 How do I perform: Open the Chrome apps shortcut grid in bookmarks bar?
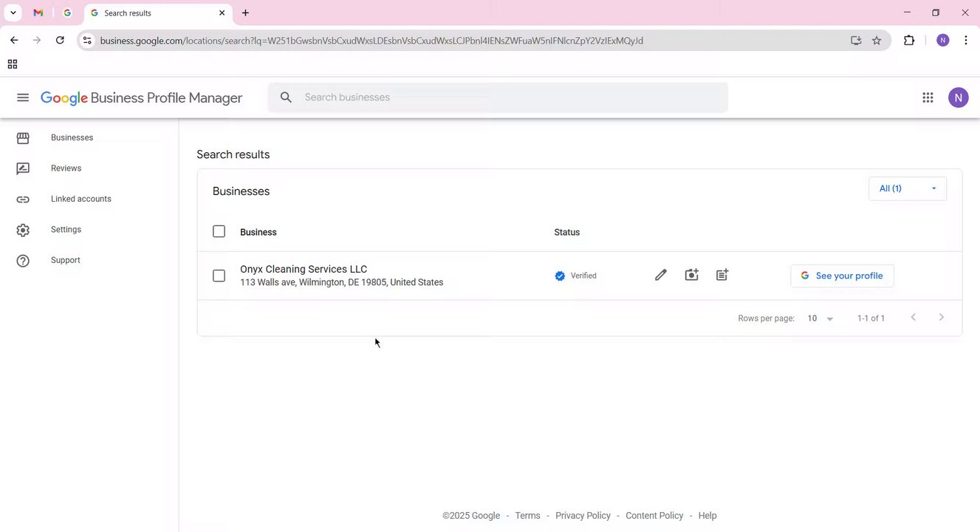point(13,64)
